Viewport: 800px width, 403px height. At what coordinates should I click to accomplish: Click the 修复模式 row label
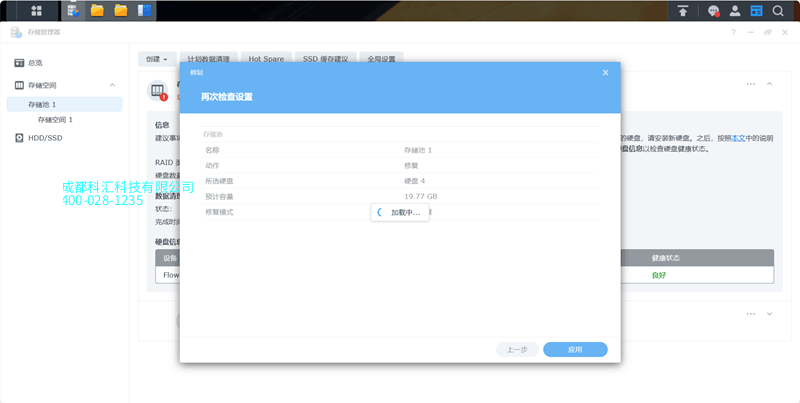219,212
